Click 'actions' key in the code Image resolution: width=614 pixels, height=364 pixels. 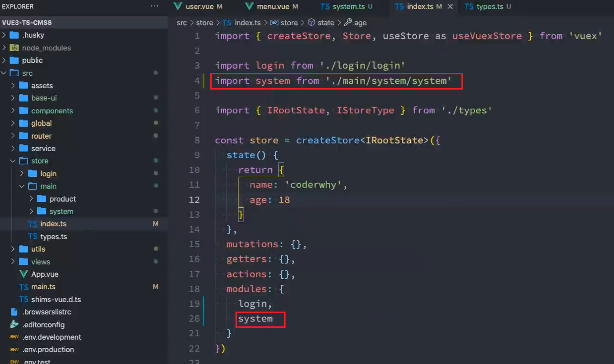point(246,274)
